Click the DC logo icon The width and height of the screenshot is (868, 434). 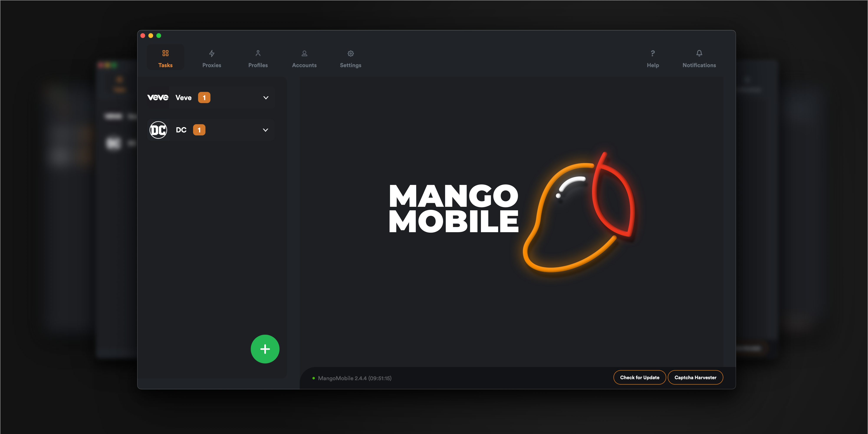point(158,130)
